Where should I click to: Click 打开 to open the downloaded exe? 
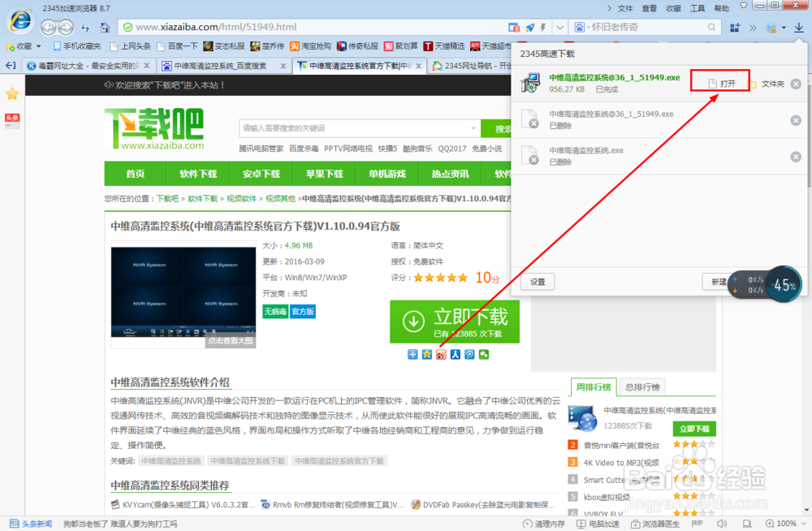coord(719,82)
